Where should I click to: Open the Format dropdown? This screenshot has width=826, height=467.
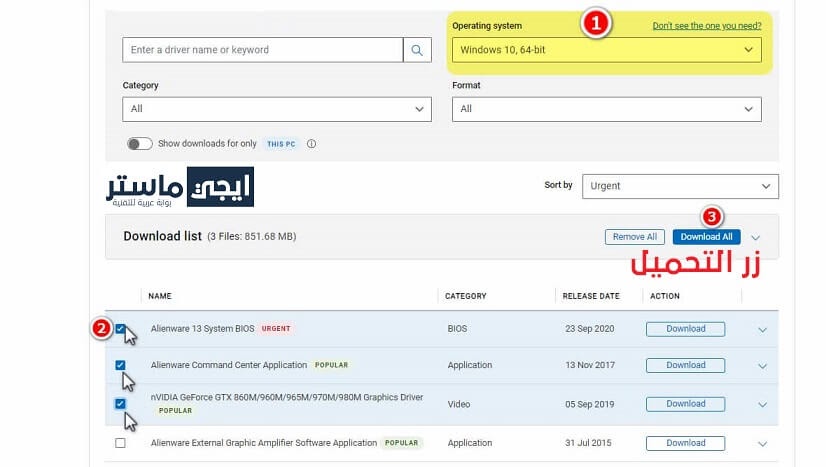click(x=606, y=109)
